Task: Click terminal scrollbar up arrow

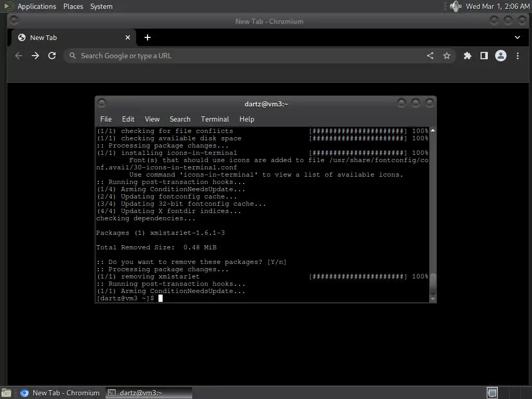Action: pyautogui.click(x=433, y=130)
